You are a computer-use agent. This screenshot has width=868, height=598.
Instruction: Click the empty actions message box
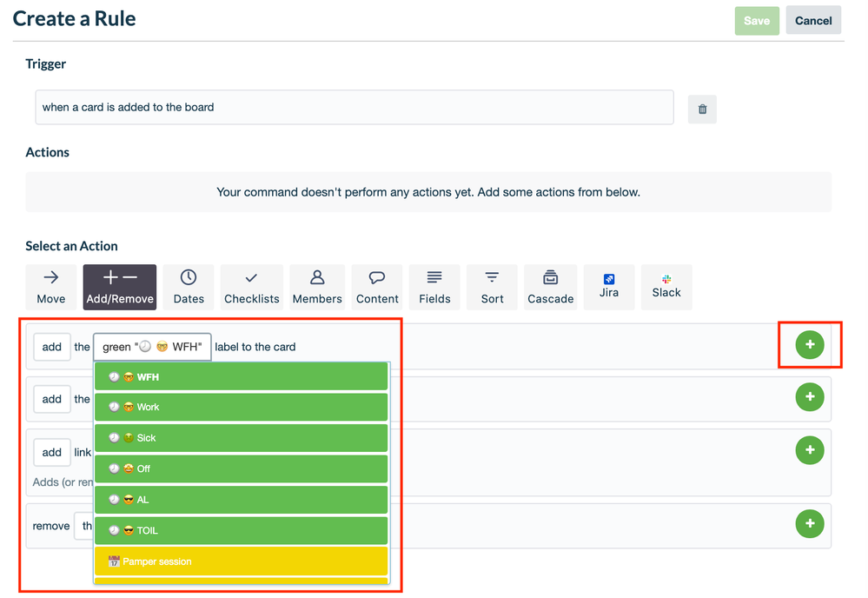[x=427, y=192]
